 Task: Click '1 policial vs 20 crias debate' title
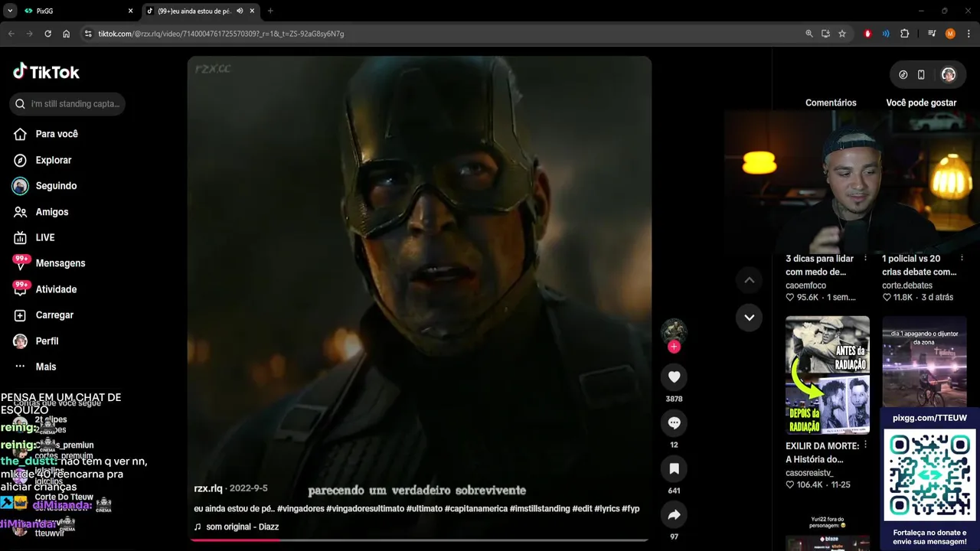tap(919, 266)
